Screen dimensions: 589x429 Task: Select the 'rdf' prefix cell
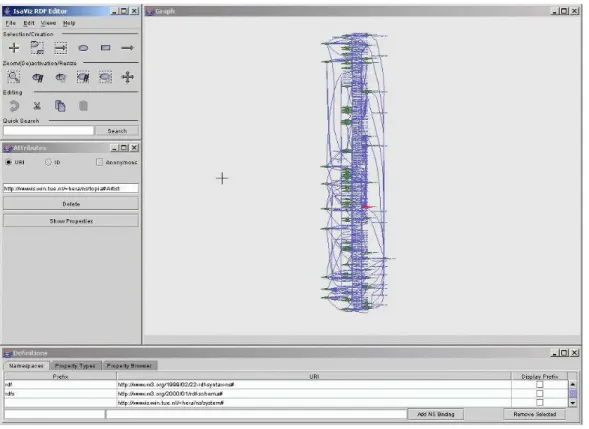point(60,384)
